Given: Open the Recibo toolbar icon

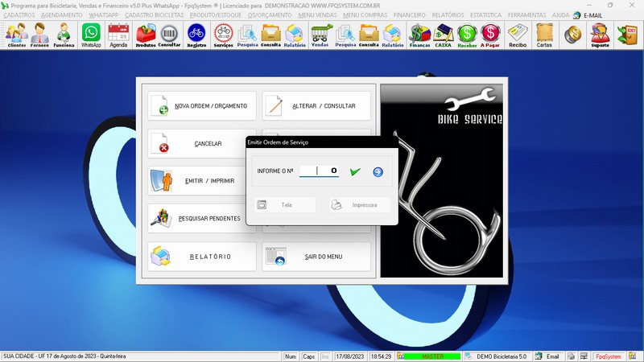Looking at the screenshot, I should point(518,35).
